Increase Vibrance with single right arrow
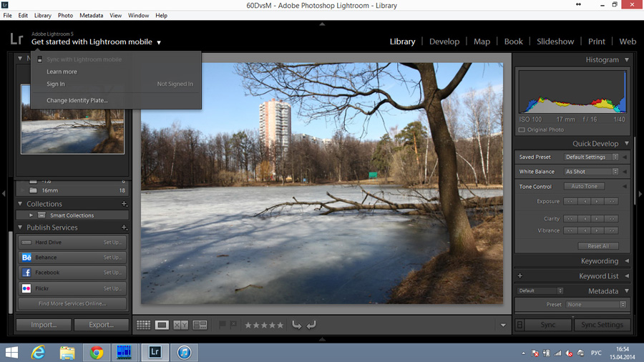Screen dimensions: 644x362 [x=597, y=230]
